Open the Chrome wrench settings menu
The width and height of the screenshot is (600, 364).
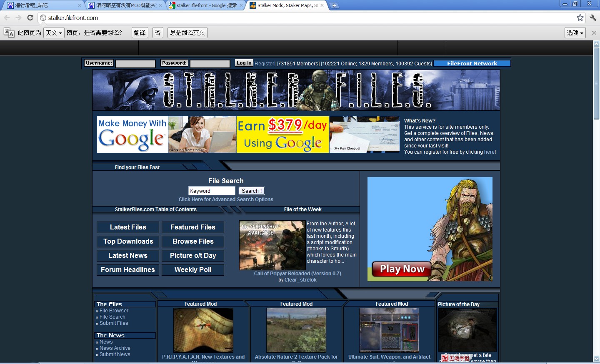pos(593,17)
